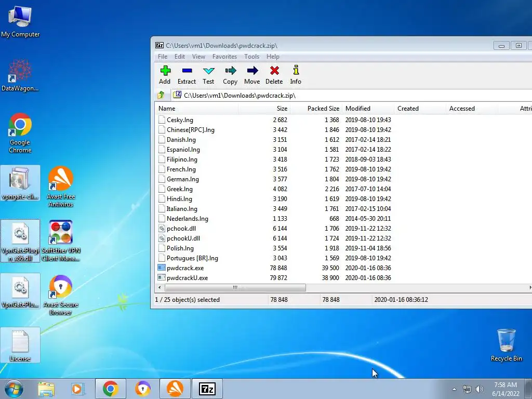Viewport: 532px width, 399px height.
Task: Select the pwdcrack.exe file icon
Action: 162,268
